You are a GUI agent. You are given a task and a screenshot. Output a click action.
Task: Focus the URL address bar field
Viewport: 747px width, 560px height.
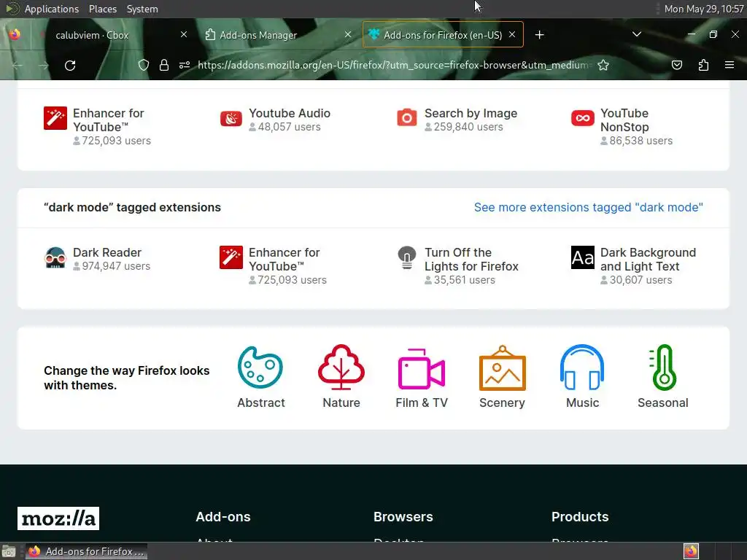coord(395,65)
